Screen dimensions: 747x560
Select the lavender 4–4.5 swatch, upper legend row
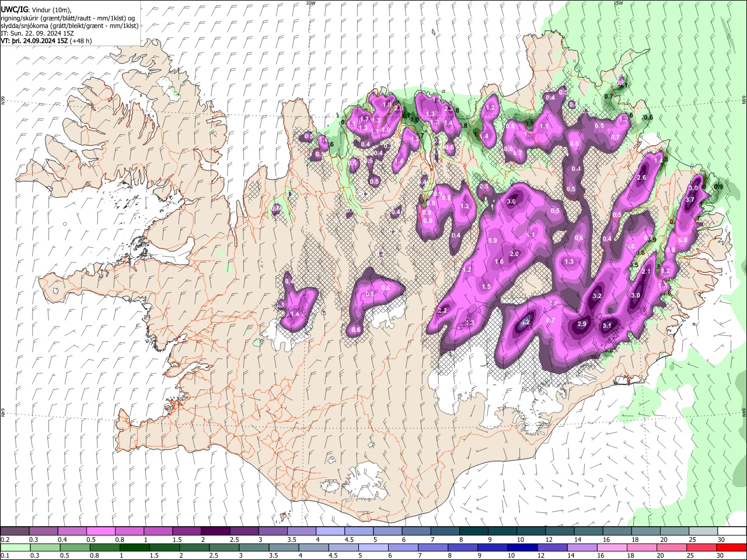coord(329,531)
